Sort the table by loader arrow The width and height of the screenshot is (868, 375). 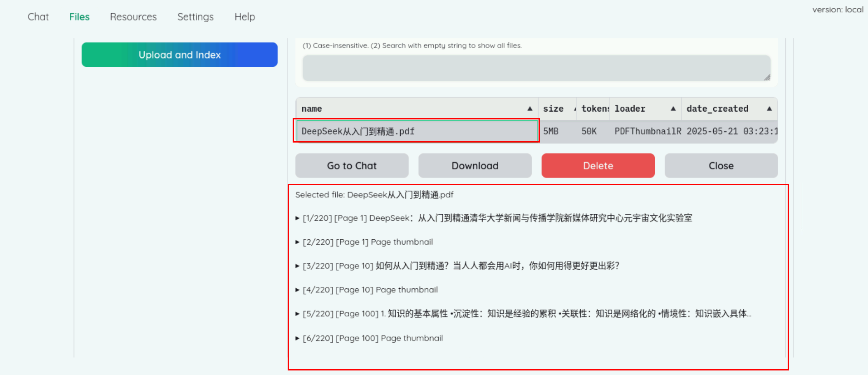coord(673,109)
